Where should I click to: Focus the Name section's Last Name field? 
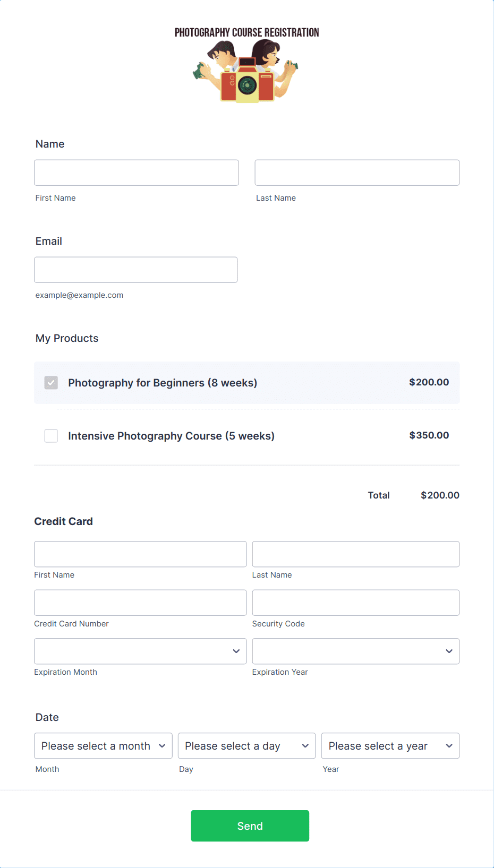(357, 173)
